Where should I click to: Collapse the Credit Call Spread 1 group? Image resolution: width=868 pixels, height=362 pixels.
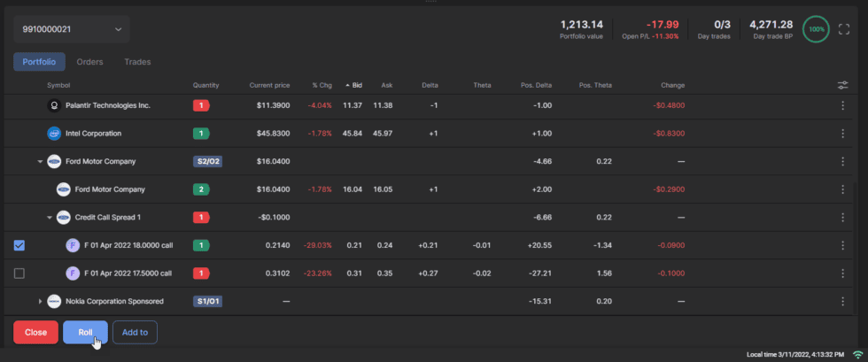(50, 218)
